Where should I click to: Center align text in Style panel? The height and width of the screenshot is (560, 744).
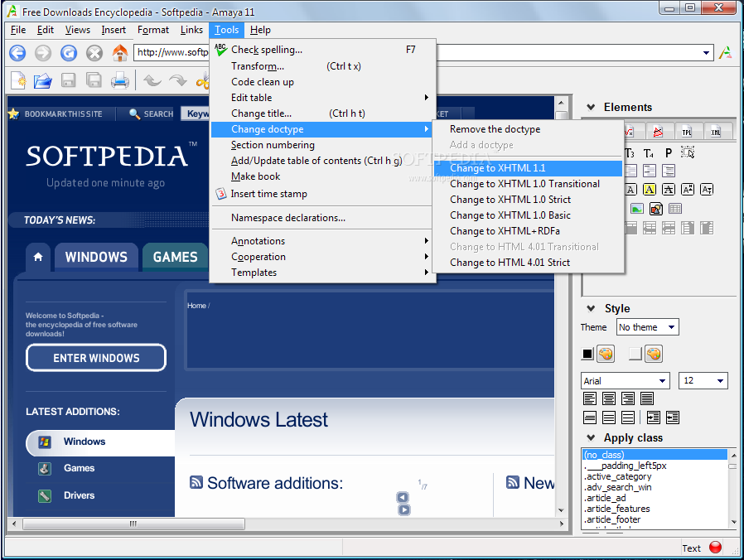tap(609, 398)
